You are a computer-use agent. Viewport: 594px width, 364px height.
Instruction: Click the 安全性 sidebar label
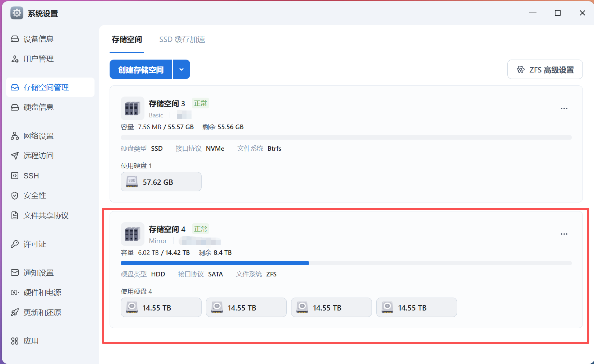[35, 196]
